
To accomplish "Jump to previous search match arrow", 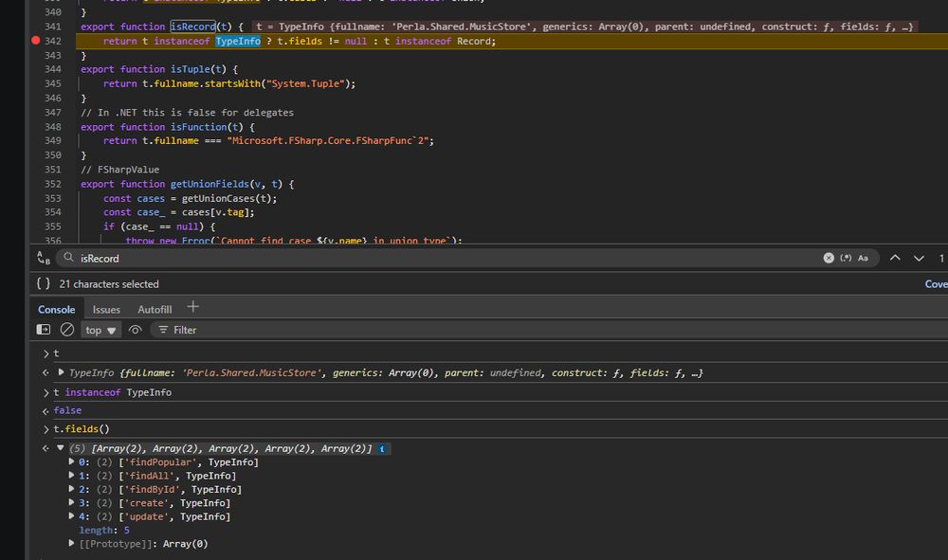I will (895, 258).
